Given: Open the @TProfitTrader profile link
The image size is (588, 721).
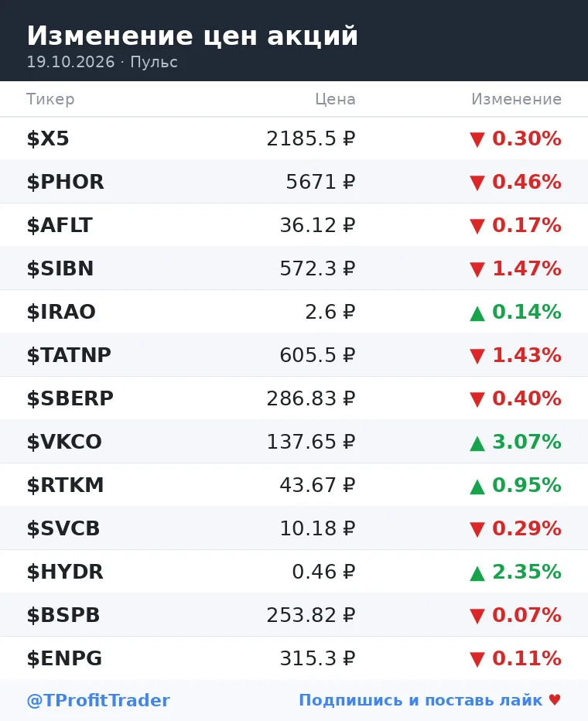Looking at the screenshot, I should pyautogui.click(x=98, y=700).
